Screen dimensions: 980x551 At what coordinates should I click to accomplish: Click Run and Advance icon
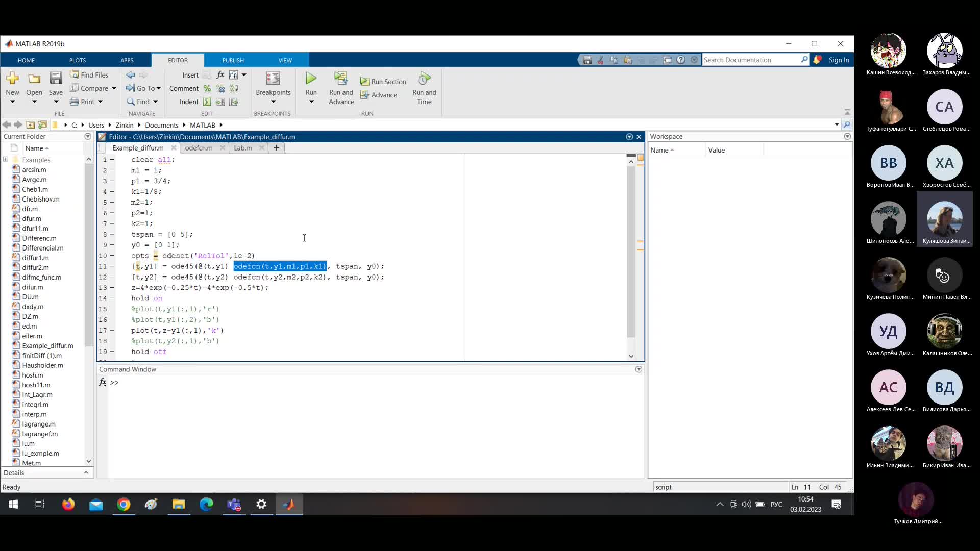coord(340,79)
